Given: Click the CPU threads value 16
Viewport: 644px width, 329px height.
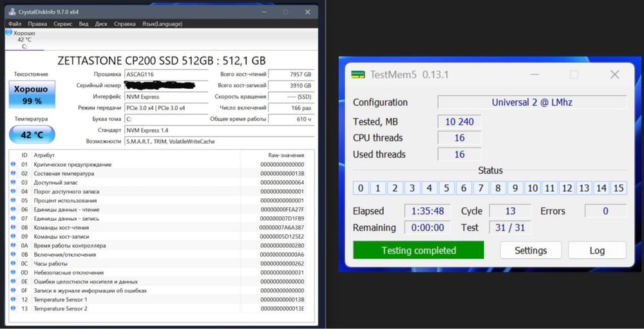Looking at the screenshot, I should pyautogui.click(x=460, y=138).
